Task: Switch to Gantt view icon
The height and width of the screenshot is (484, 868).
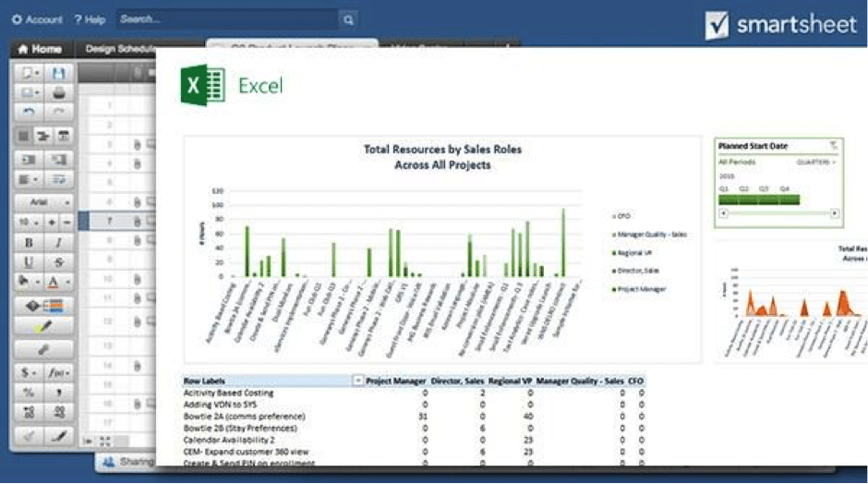Action: coord(43,136)
